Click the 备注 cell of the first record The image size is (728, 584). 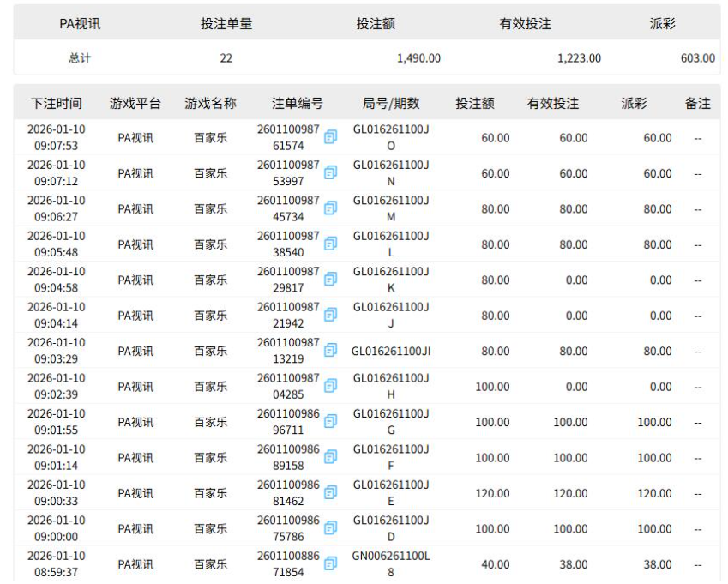(700, 137)
